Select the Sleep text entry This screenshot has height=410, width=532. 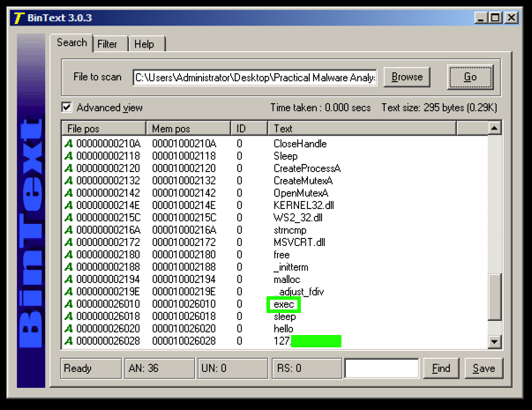click(286, 156)
